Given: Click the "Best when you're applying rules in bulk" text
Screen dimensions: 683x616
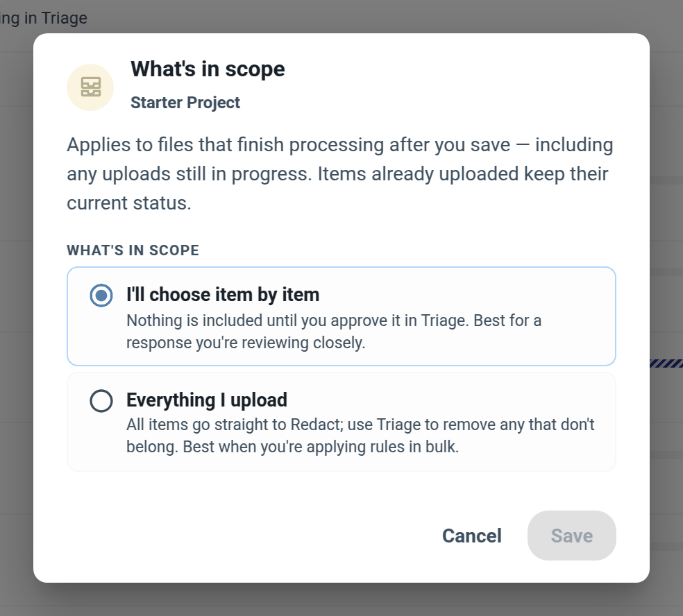Looking at the screenshot, I should click(321, 447).
